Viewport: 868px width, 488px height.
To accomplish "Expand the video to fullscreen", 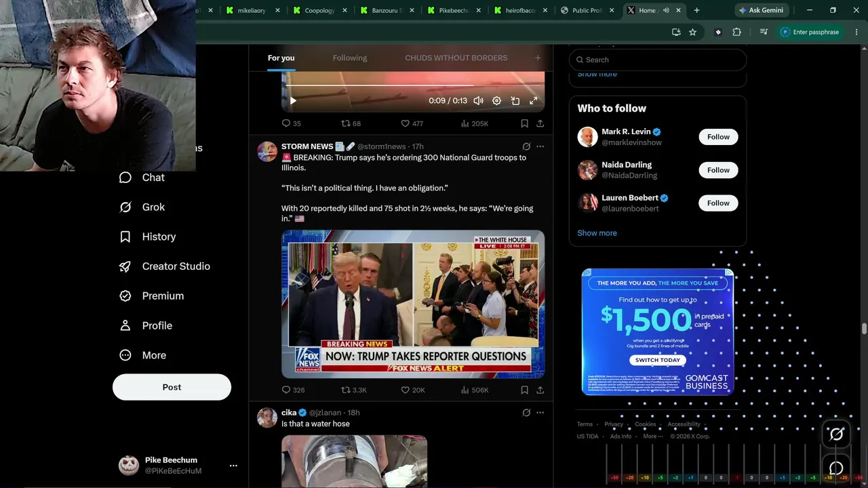I will pyautogui.click(x=534, y=101).
